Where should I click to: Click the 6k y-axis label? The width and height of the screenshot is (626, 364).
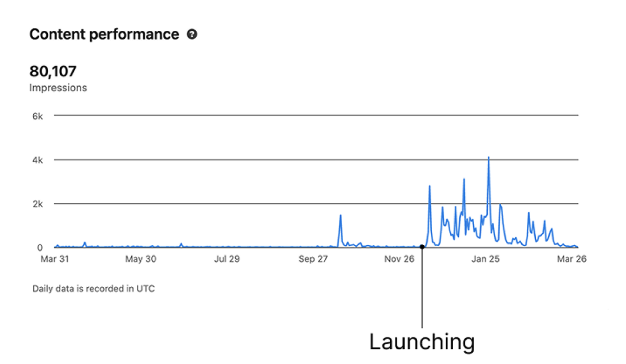click(37, 117)
